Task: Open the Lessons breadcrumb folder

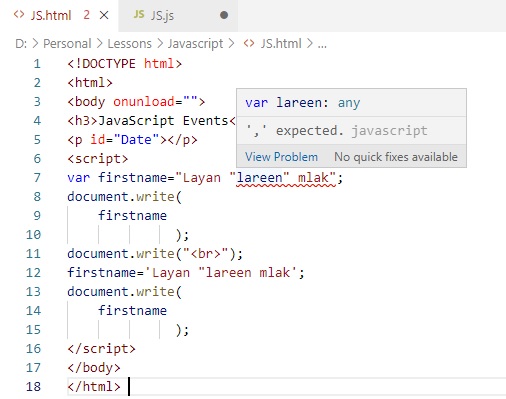Action: [x=129, y=44]
